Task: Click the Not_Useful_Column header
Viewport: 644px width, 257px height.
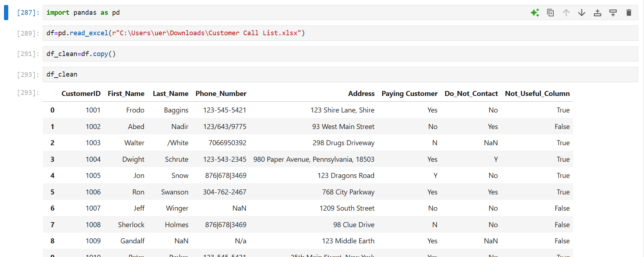Action: click(537, 93)
